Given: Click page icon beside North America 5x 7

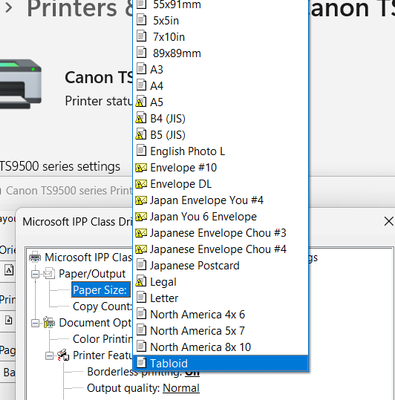Looking at the screenshot, I should click(141, 330).
